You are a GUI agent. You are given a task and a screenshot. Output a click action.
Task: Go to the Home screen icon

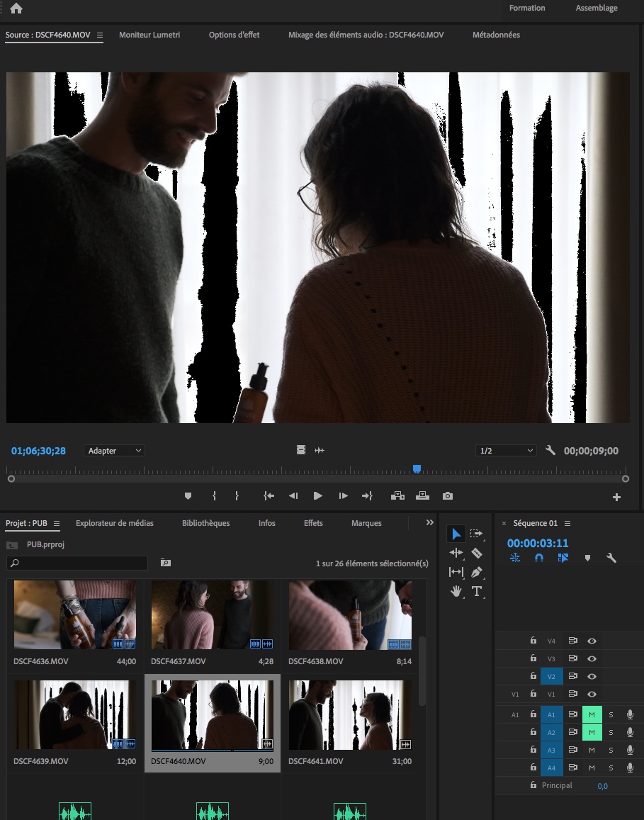pyautogui.click(x=16, y=9)
